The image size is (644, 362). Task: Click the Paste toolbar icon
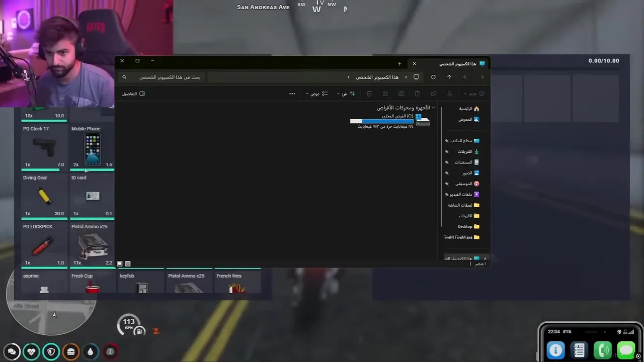tap(418, 94)
